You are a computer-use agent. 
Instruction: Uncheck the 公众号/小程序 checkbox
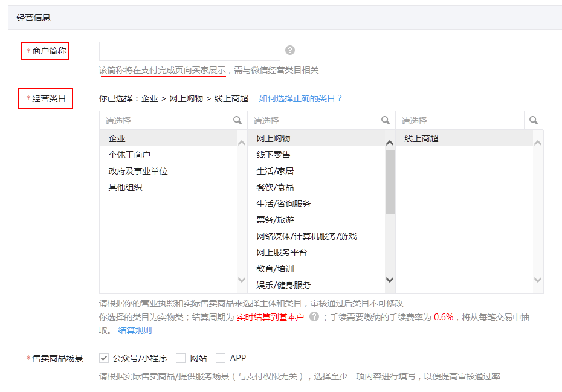(103, 358)
